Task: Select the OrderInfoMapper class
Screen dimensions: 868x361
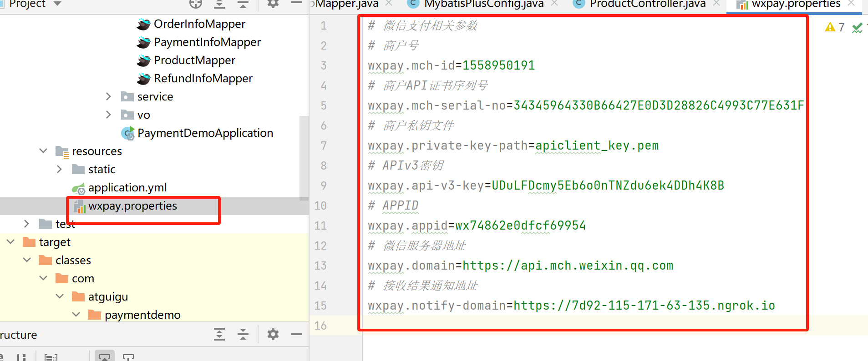Action: [199, 24]
